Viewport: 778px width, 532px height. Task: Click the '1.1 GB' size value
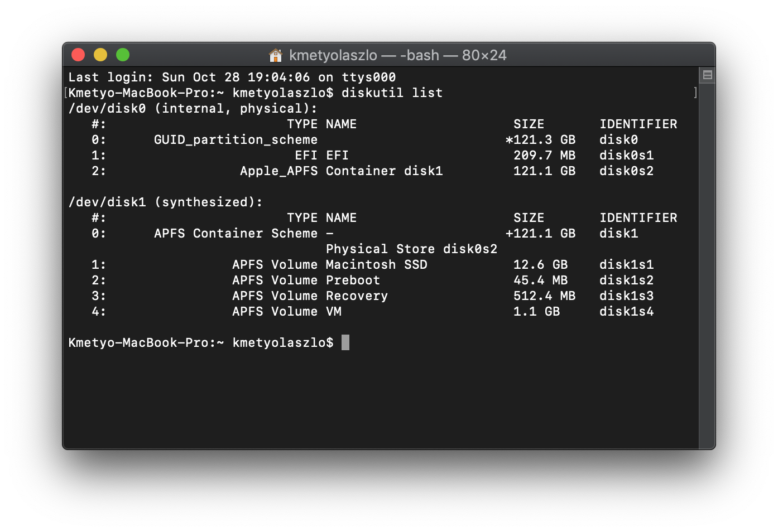pyautogui.click(x=536, y=312)
